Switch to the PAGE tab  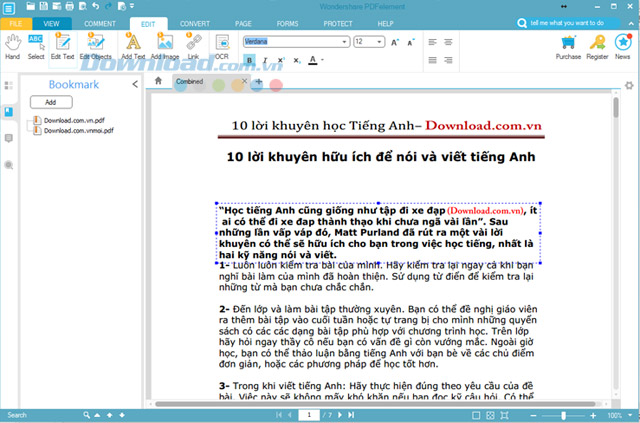[x=243, y=24]
